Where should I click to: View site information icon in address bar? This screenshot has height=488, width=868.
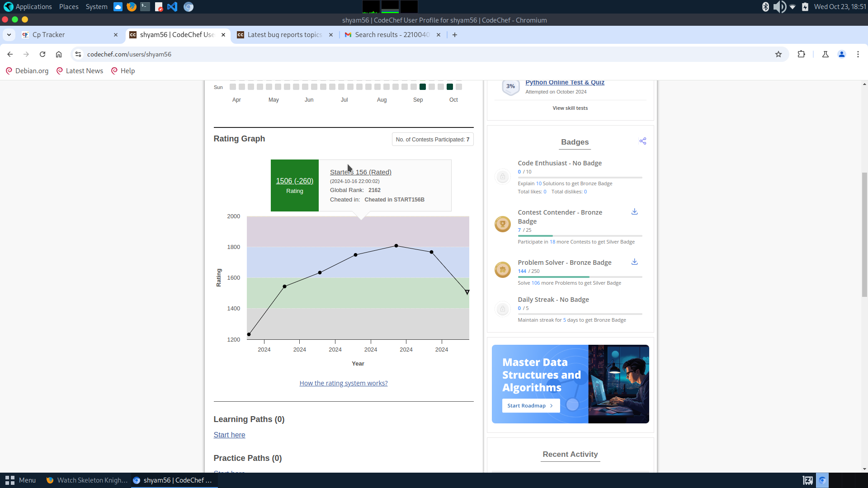(x=78, y=54)
